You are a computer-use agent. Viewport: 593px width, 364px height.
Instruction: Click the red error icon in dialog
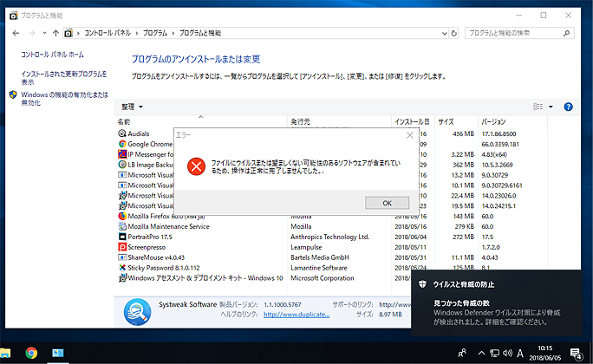pyautogui.click(x=196, y=166)
